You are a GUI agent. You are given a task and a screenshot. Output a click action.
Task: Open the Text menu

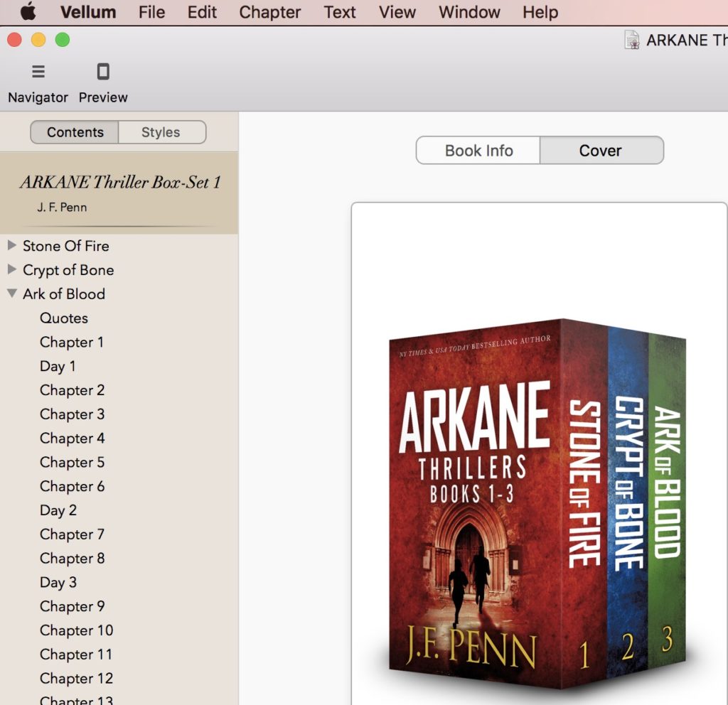340,12
